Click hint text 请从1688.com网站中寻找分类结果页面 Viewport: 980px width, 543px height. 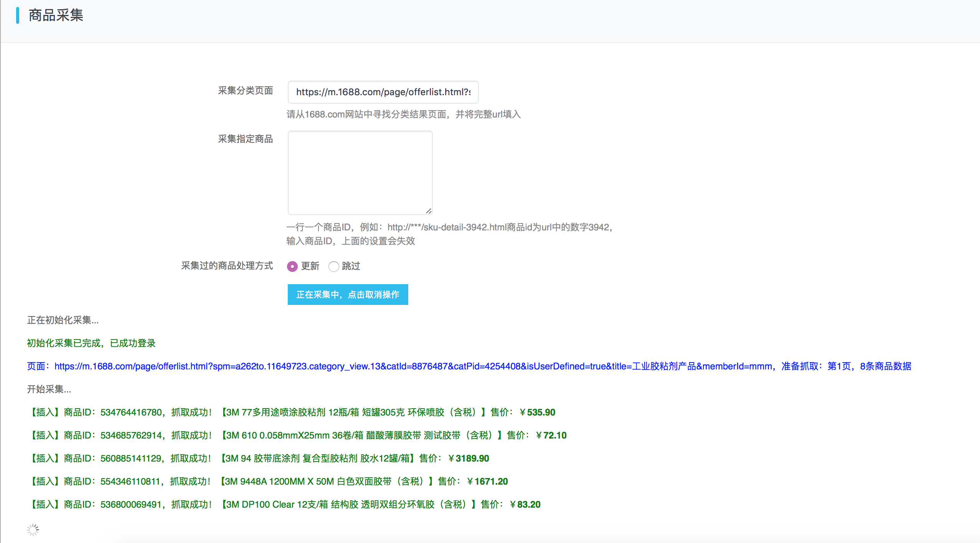pos(404,114)
